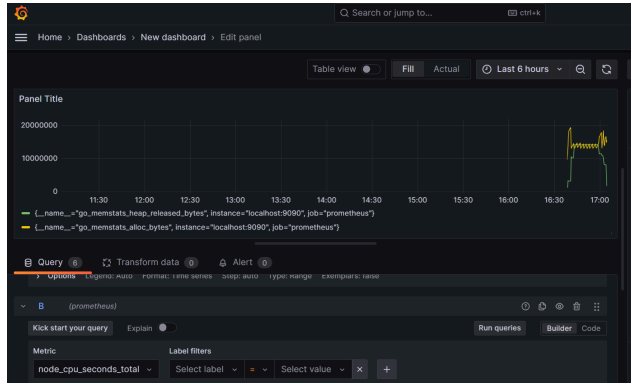Click the 20000000 y-axis label

pos(39,125)
